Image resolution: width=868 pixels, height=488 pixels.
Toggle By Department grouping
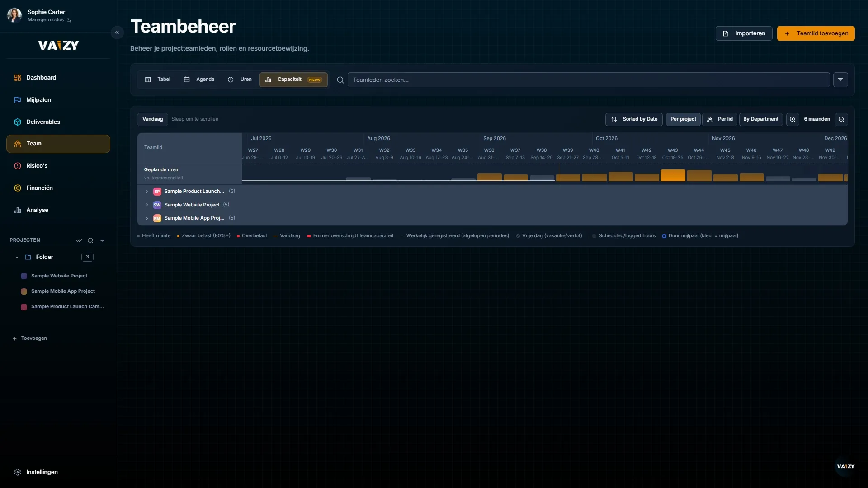click(761, 119)
